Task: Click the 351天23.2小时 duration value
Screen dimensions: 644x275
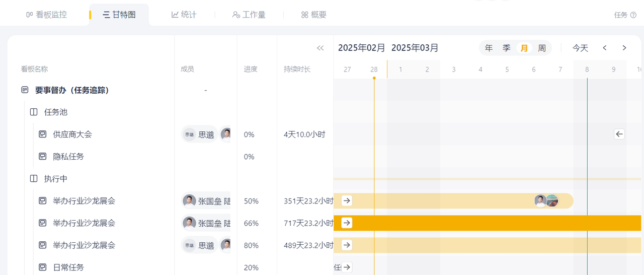Action: tap(308, 201)
